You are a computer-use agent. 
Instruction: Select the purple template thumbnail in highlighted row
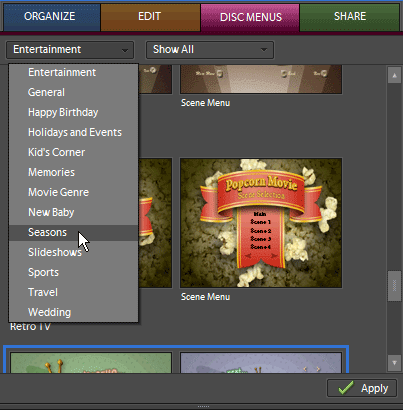[261, 362]
